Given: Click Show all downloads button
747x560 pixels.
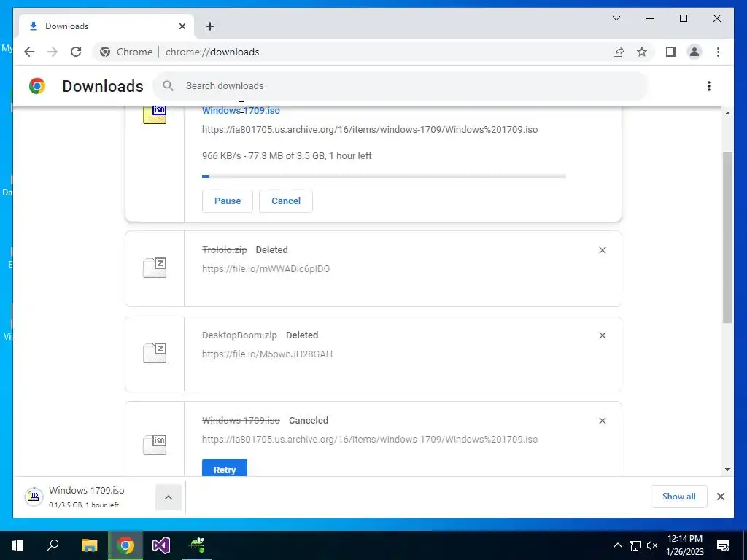Looking at the screenshot, I should coord(678,497).
